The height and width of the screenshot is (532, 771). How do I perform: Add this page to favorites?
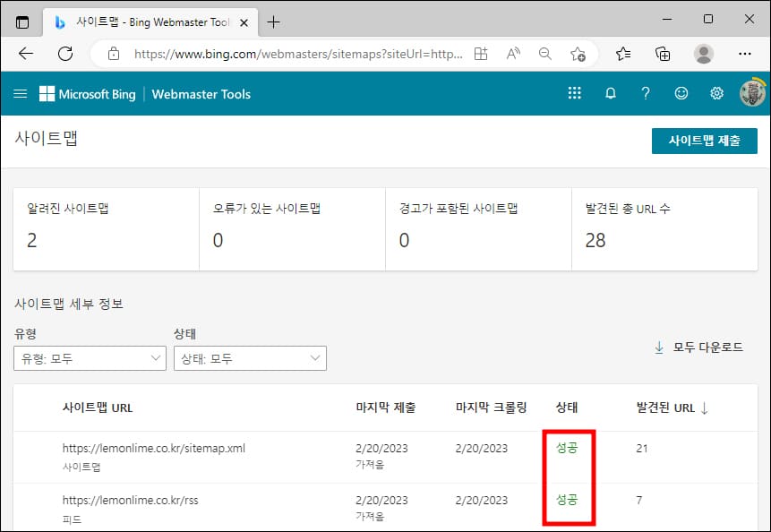578,54
